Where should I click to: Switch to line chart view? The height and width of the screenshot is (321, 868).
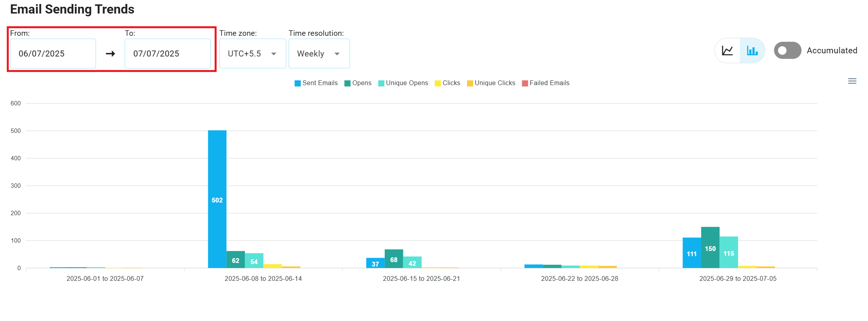727,51
